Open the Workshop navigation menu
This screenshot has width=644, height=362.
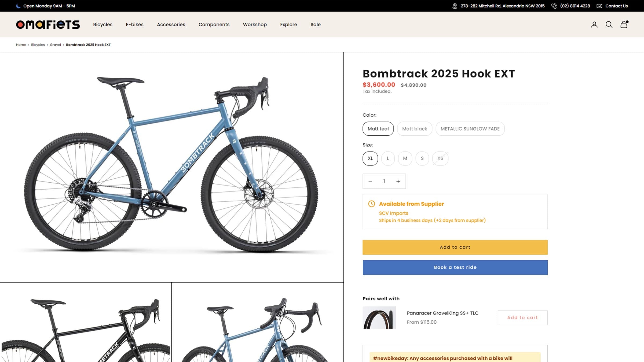coord(255,25)
